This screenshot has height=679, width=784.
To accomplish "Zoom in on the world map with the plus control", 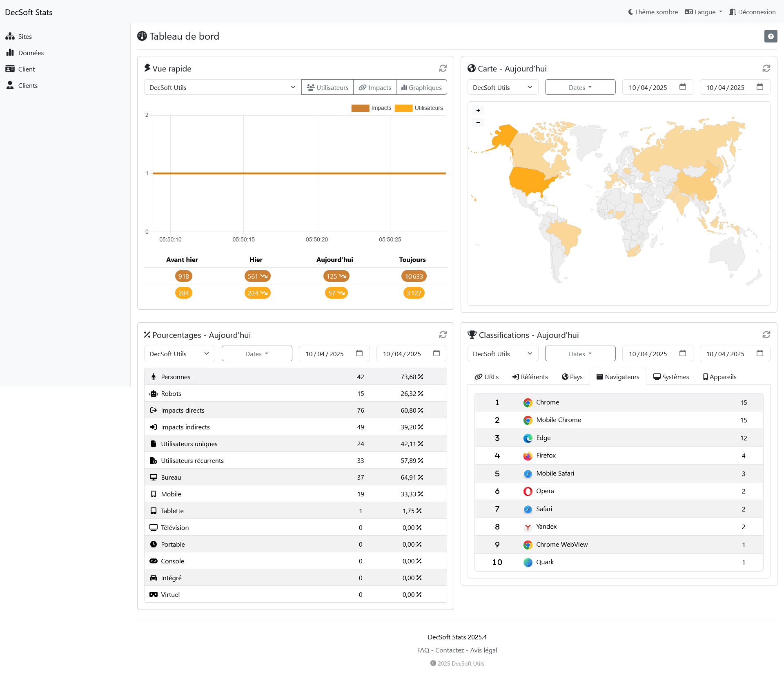I will coord(478,110).
